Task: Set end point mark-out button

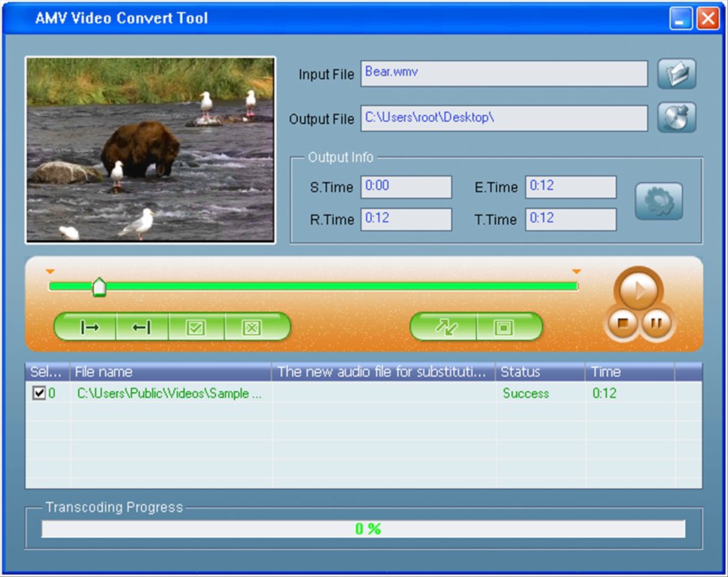Action: [x=142, y=327]
